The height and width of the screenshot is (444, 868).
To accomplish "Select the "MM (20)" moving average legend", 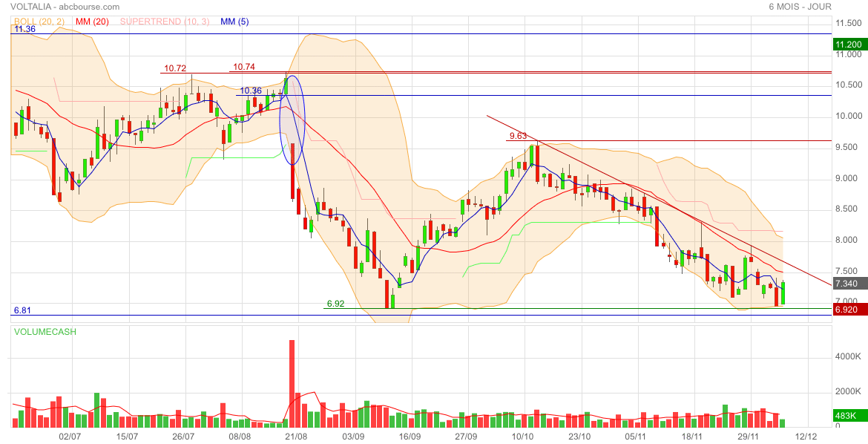I will click(93, 22).
